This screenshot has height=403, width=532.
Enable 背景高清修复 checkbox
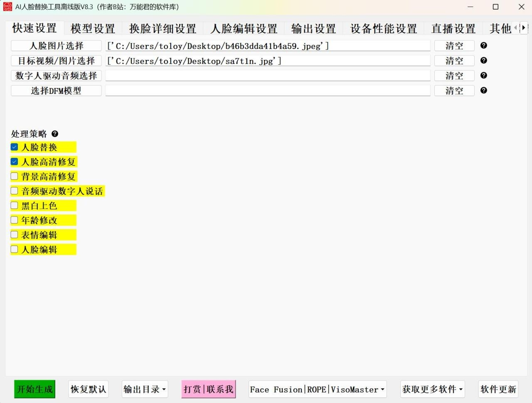(x=14, y=176)
